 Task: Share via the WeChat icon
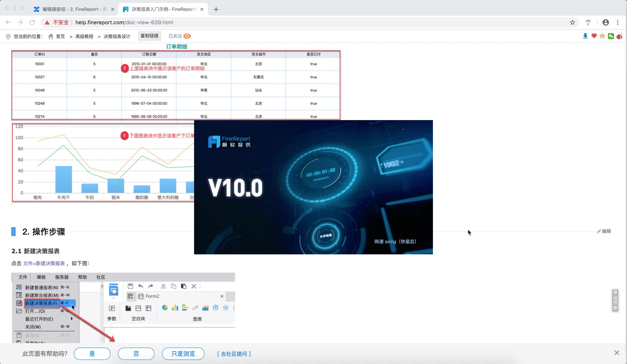[x=611, y=36]
